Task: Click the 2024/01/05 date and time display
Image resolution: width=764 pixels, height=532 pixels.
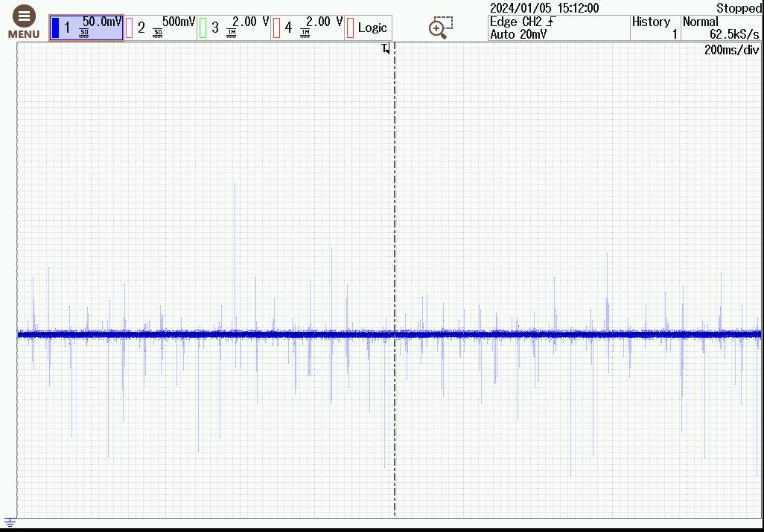Action: pos(544,8)
